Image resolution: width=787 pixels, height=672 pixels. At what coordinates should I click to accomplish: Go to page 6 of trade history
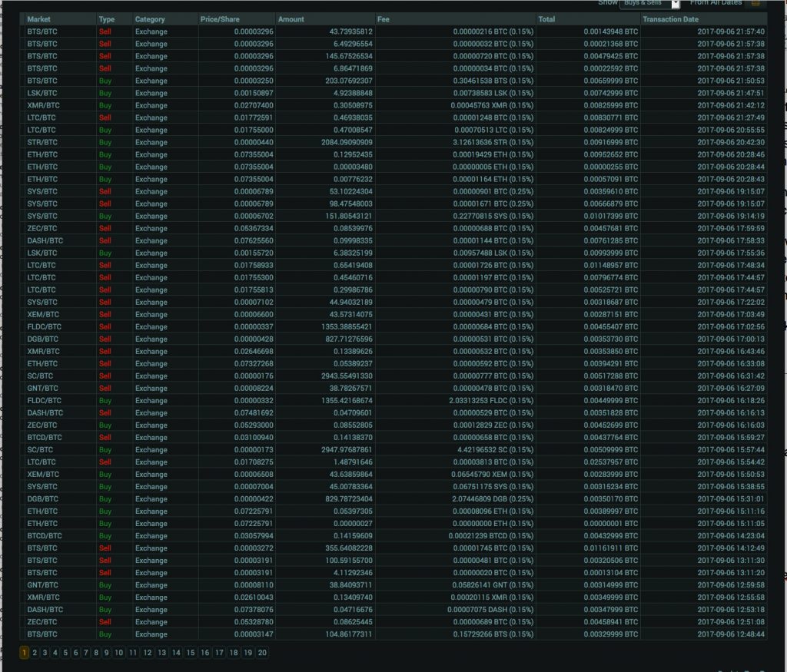point(76,653)
